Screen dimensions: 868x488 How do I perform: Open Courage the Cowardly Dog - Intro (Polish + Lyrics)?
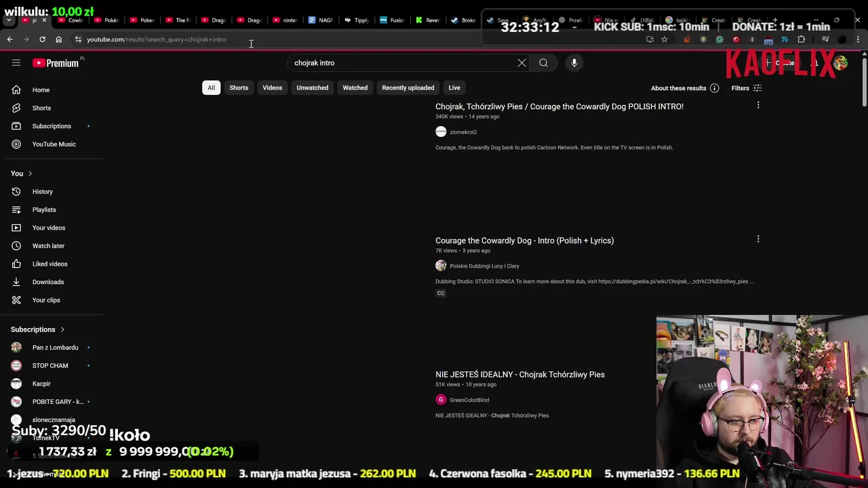pyautogui.click(x=524, y=241)
